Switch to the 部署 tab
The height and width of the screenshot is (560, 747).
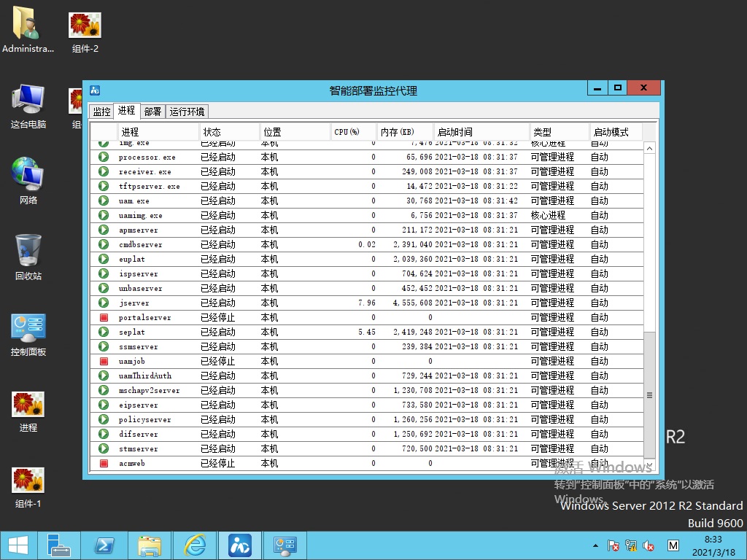152,112
